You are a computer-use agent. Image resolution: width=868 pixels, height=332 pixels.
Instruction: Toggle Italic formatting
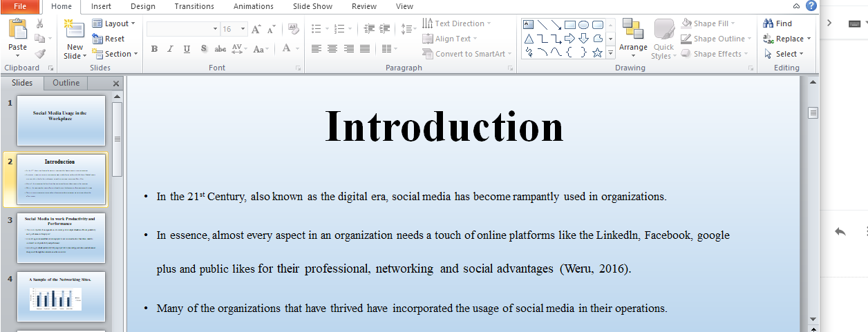[171, 49]
